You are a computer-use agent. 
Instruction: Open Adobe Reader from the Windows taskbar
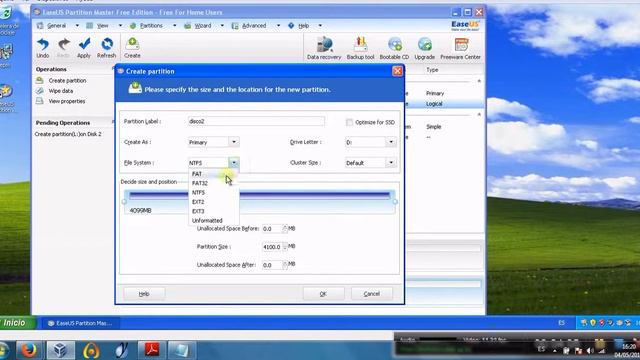(x=152, y=350)
